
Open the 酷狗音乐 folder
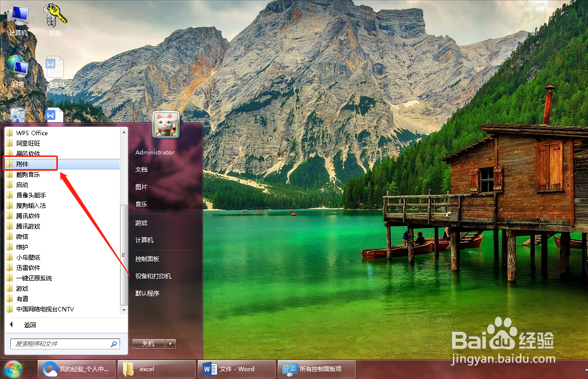(62, 175)
